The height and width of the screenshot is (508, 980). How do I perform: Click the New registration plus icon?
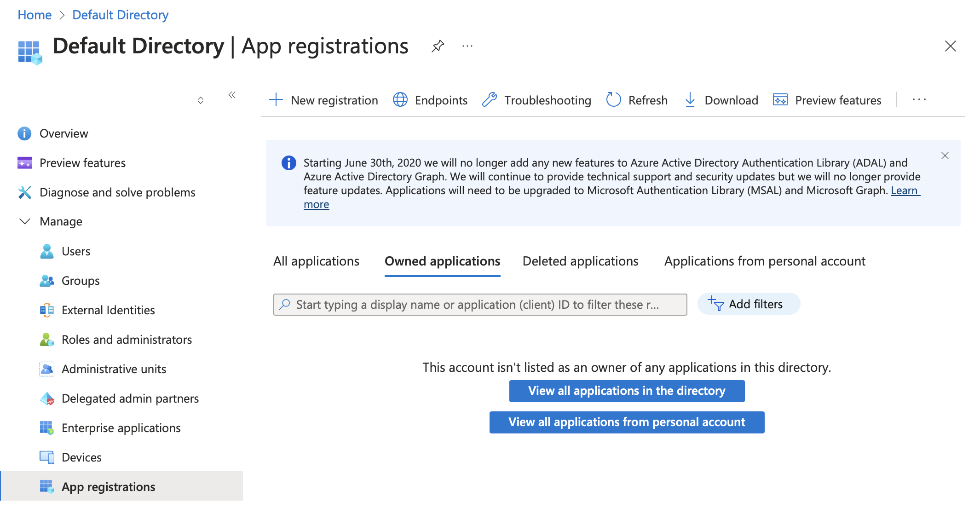[x=276, y=100]
